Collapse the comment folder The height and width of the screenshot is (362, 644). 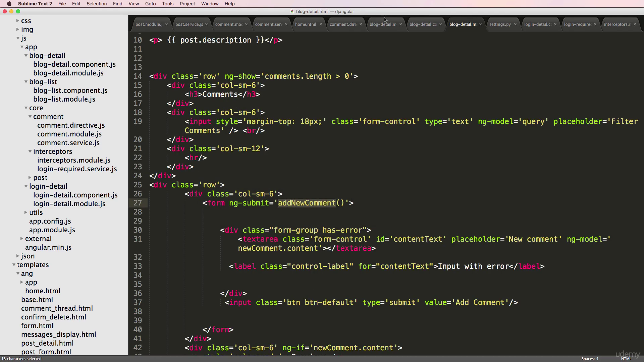30,117
